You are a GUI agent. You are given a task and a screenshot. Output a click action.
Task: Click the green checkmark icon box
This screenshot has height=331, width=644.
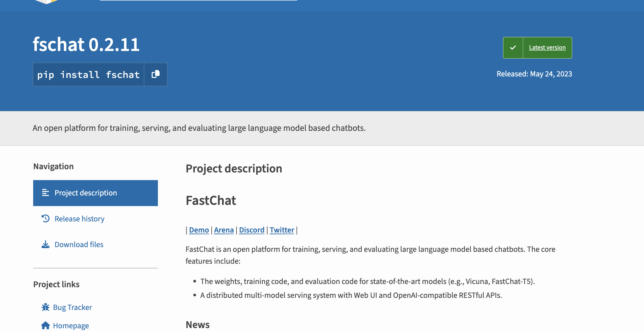tap(513, 47)
